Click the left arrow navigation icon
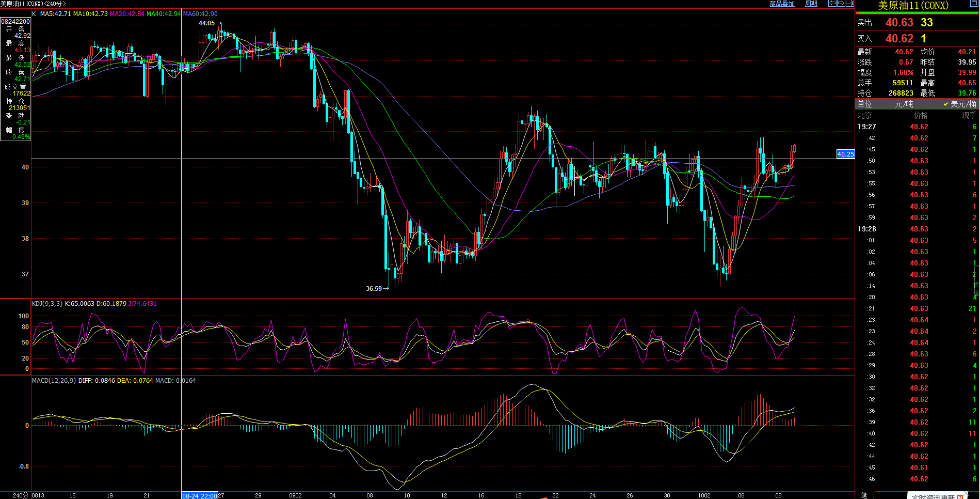This screenshot has height=499, width=980. click(x=832, y=4)
